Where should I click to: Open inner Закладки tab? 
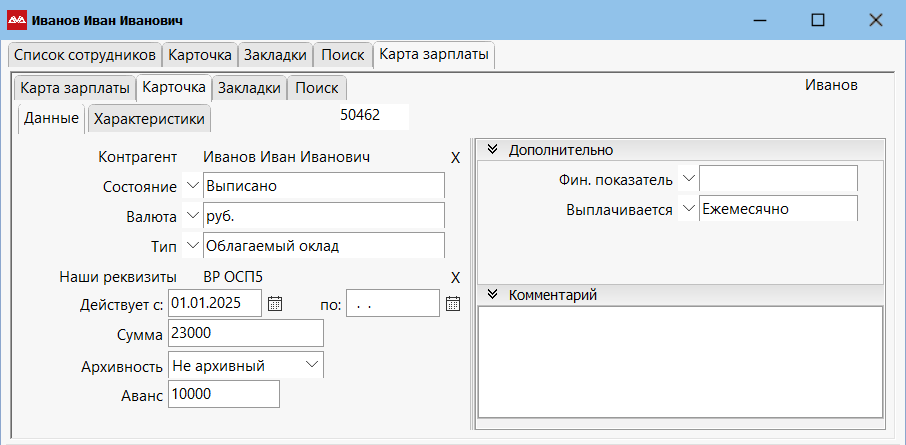(x=249, y=88)
